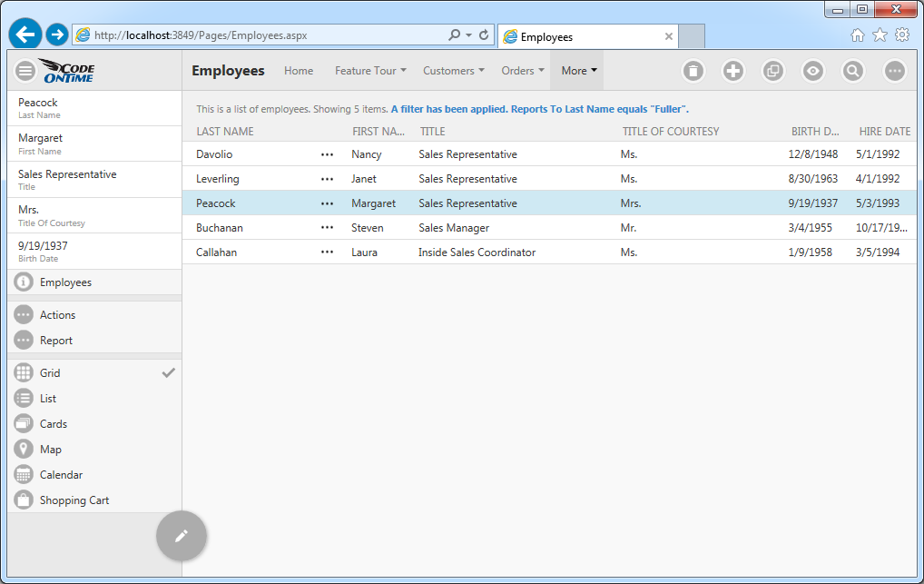Click the Margaret First Name sidebar field
This screenshot has width=924, height=584.
coord(94,144)
